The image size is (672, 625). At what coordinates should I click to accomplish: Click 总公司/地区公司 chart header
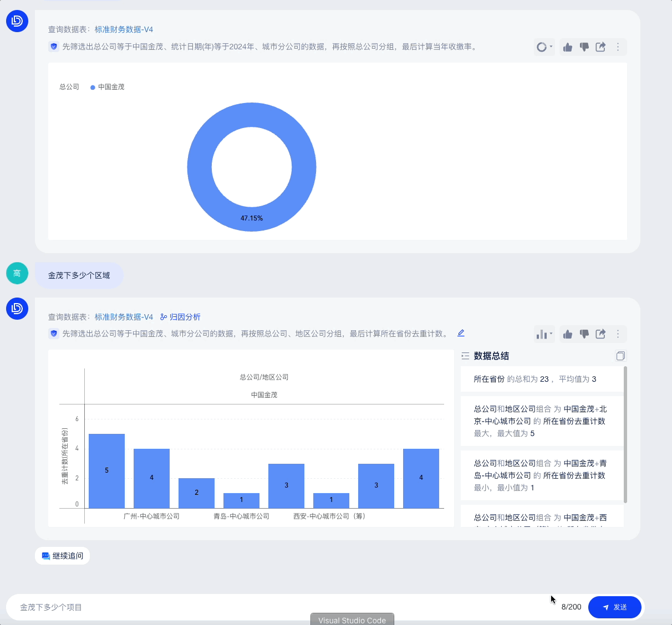264,377
